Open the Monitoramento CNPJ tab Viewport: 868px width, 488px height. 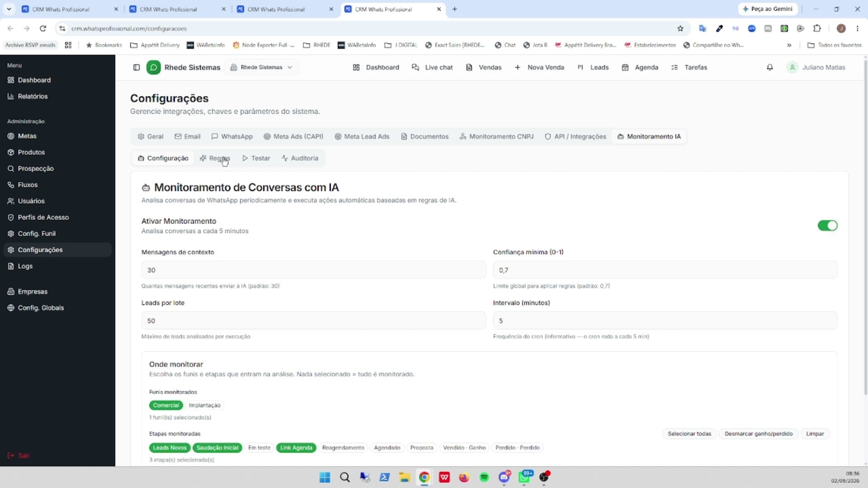496,136
